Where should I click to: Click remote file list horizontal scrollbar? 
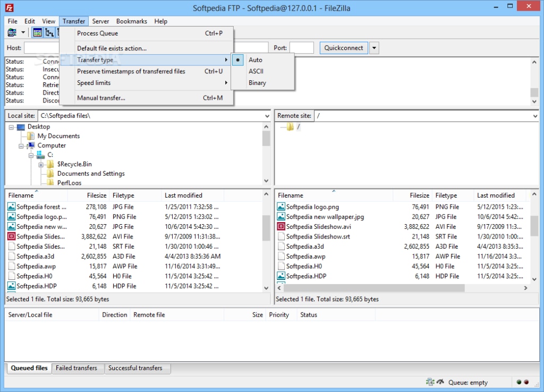tap(374, 287)
